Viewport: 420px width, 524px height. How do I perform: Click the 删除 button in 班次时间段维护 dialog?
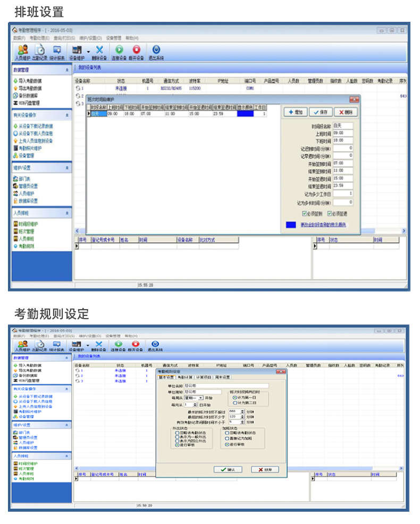pos(346,112)
